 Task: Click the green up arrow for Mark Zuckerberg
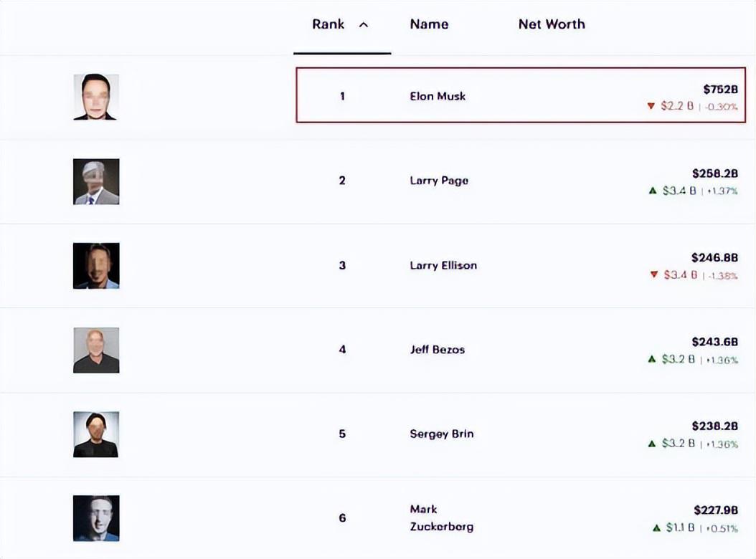[x=657, y=528]
